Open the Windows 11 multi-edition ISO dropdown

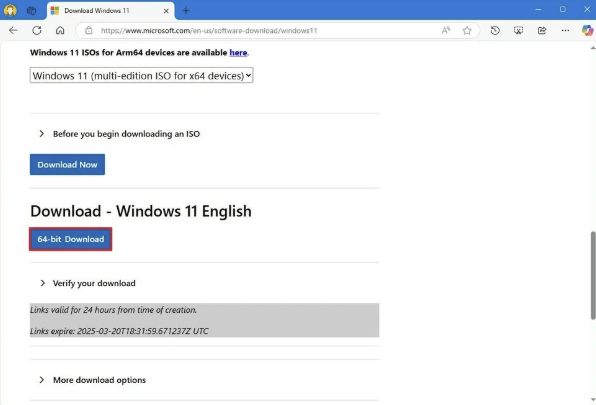[x=141, y=75]
